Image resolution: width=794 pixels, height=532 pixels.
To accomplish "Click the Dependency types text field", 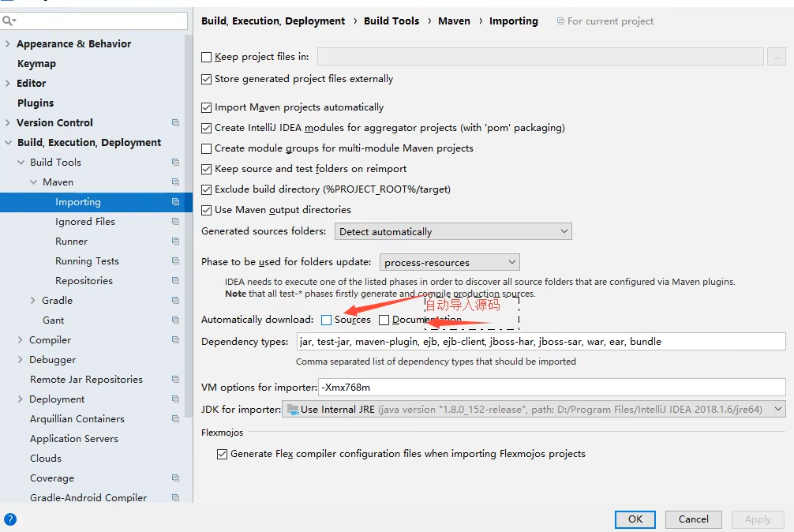I will 541,342.
